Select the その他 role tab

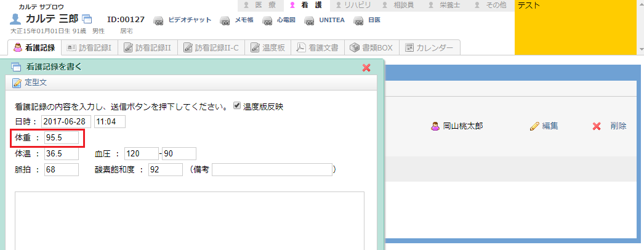pos(491,6)
